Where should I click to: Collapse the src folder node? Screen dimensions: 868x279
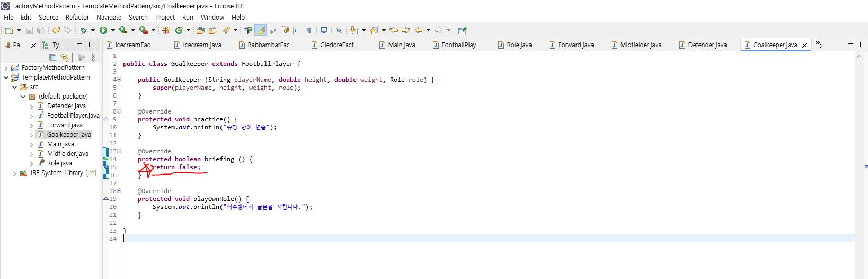(x=14, y=87)
